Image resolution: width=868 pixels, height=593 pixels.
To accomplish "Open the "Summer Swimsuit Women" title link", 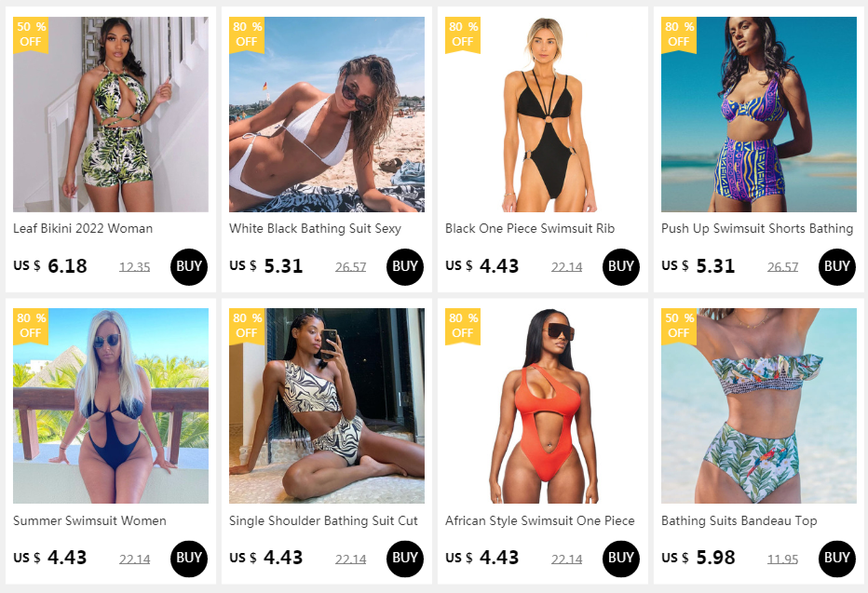I will (89, 520).
